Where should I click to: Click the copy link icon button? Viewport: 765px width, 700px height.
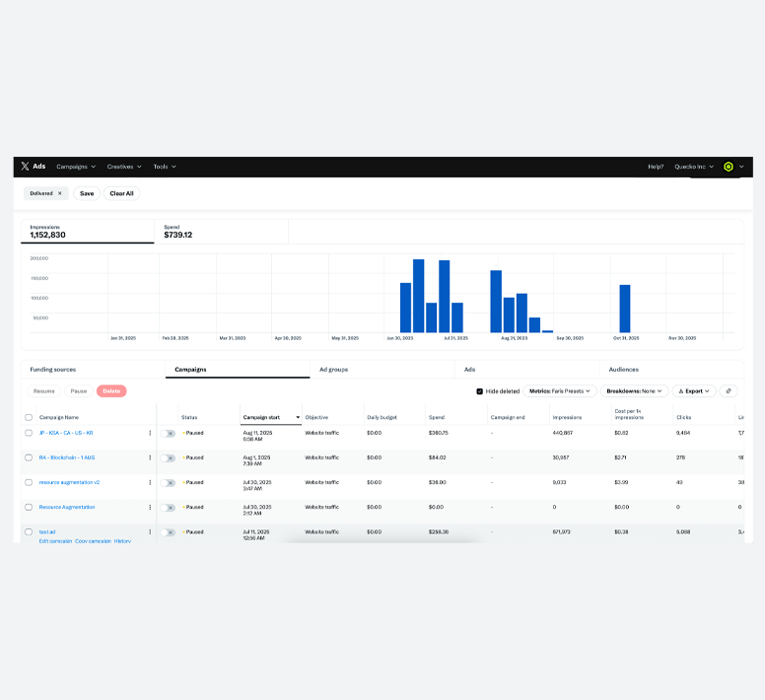tap(729, 391)
